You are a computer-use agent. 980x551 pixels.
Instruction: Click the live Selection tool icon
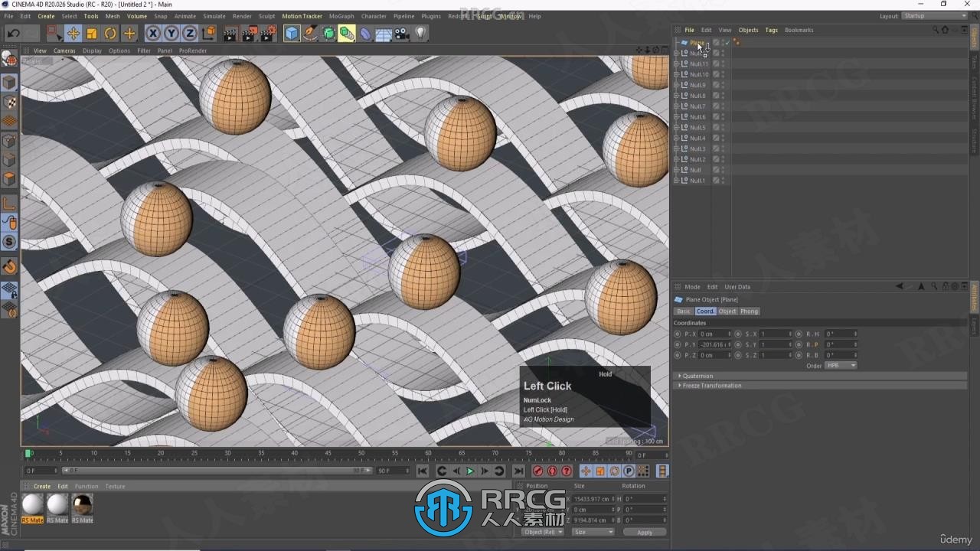coord(54,33)
